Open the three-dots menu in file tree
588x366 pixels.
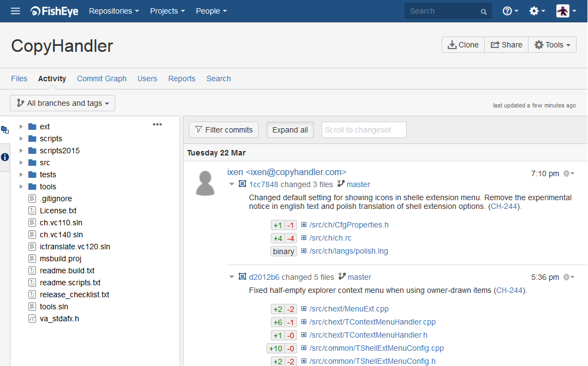pyautogui.click(x=157, y=124)
